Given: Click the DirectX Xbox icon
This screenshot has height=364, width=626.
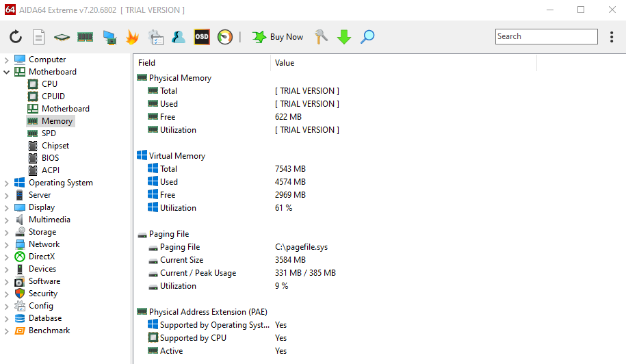Looking at the screenshot, I should point(20,257).
